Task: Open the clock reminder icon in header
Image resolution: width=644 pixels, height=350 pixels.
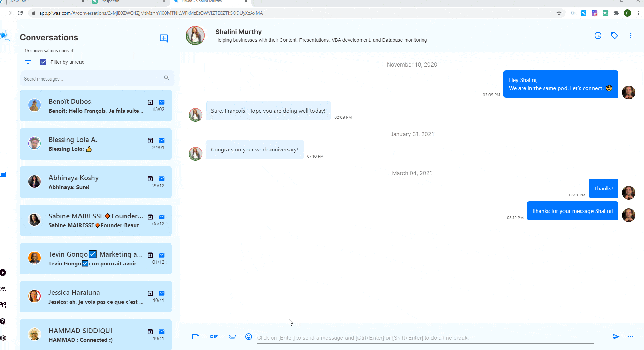Action: [598, 35]
